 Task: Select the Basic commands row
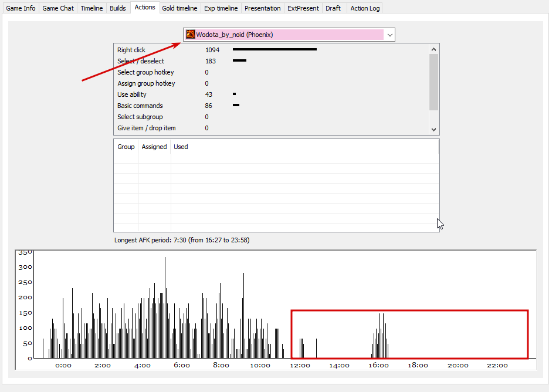[272, 106]
